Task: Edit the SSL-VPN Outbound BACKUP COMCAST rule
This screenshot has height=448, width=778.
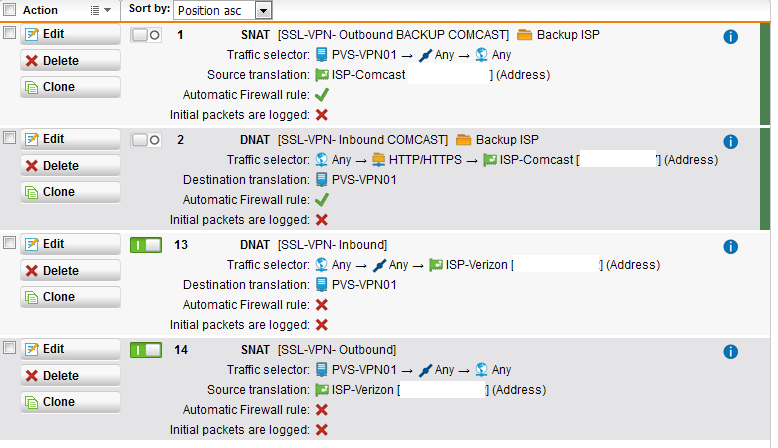Action: 70,34
